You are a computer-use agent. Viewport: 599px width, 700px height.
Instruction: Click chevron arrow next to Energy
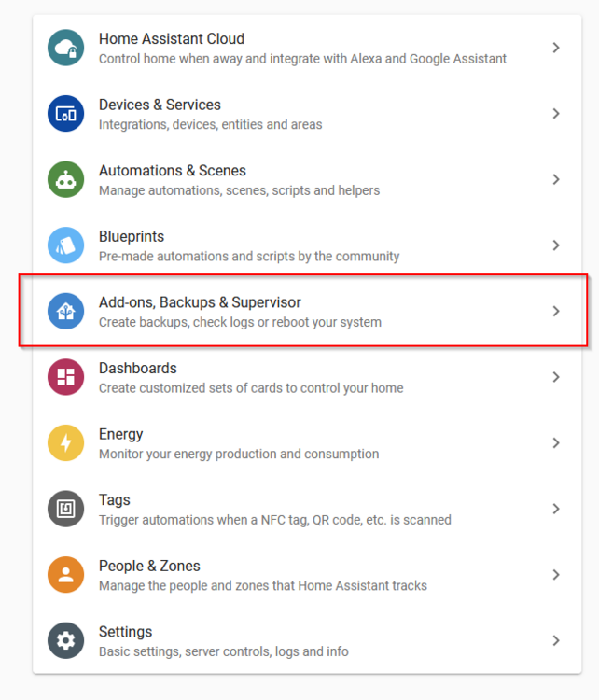click(556, 442)
